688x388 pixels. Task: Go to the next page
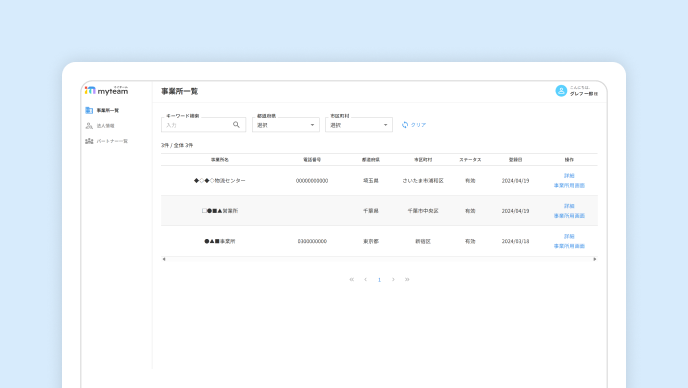coord(393,279)
